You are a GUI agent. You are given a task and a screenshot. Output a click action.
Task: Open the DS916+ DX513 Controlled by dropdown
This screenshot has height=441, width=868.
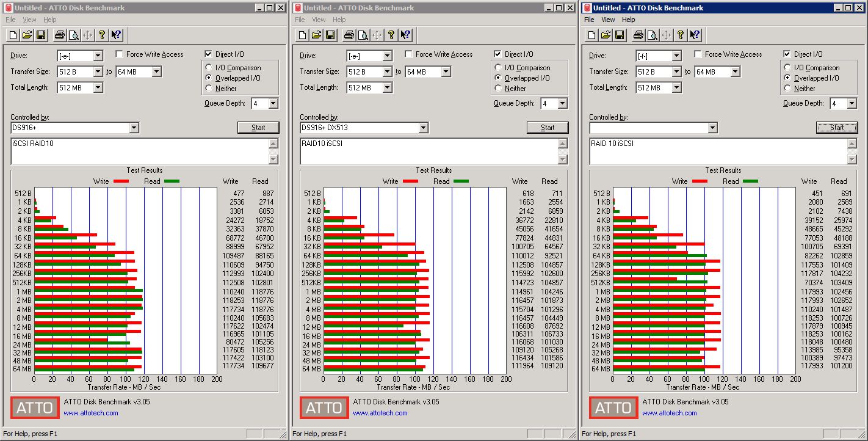pos(423,128)
